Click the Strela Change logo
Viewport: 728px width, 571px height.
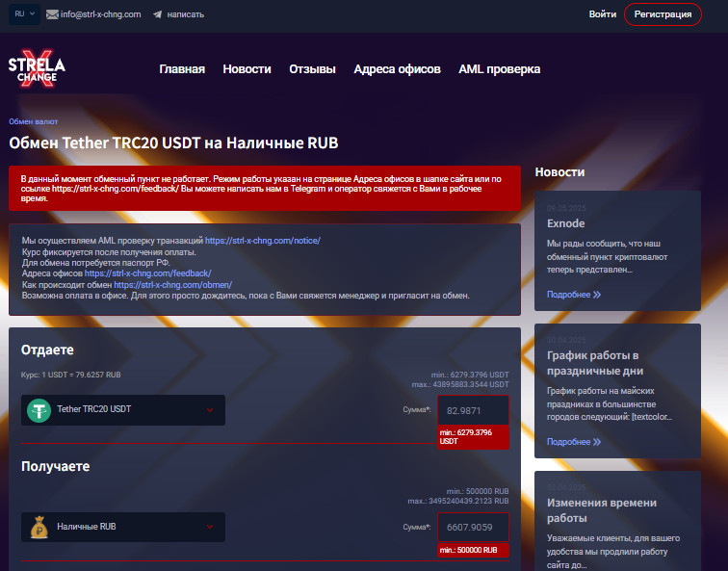(x=37, y=68)
